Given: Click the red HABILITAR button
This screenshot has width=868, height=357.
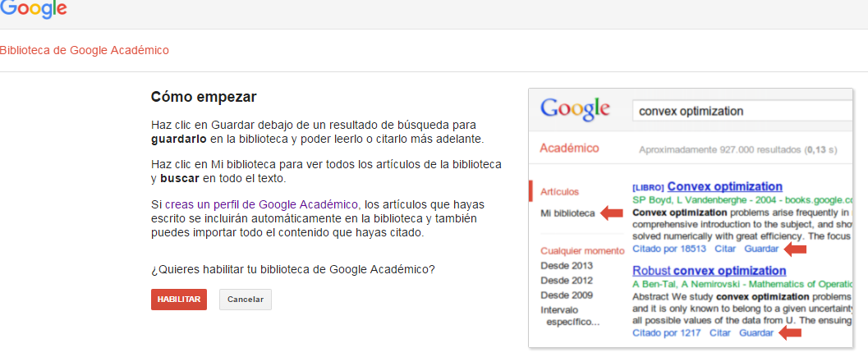Looking at the screenshot, I should 179,300.
